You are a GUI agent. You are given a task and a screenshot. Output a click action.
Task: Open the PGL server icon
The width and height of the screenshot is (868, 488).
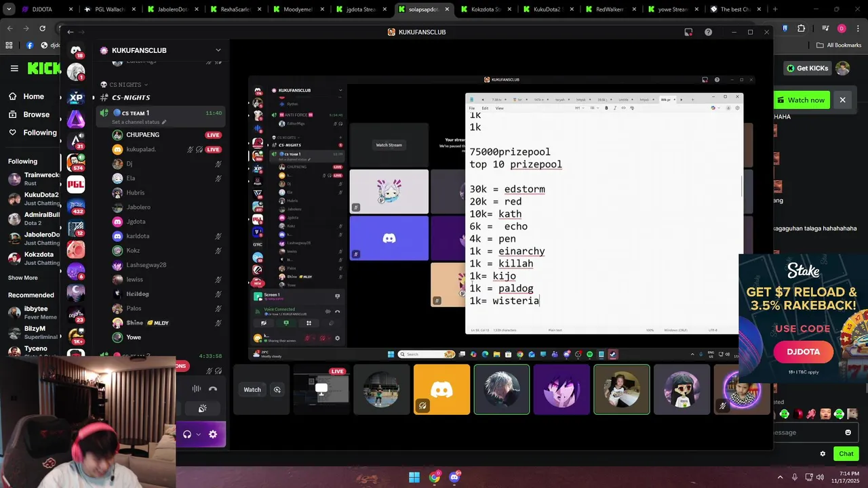[x=76, y=184]
